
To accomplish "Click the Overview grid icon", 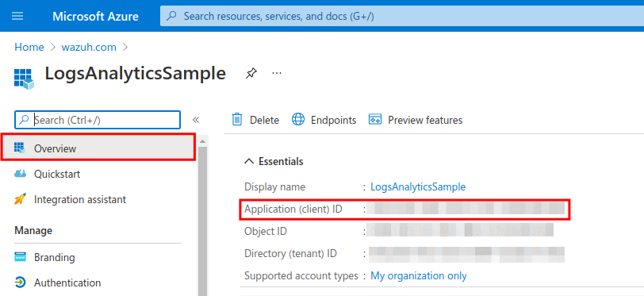I will click(x=20, y=148).
